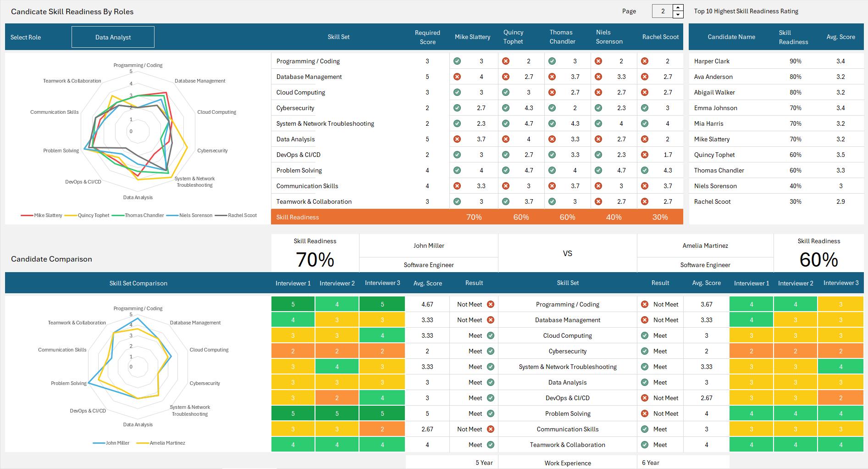Click the Skill Set Comparison header
Viewport: 868px width, 469px height.
pos(138,283)
